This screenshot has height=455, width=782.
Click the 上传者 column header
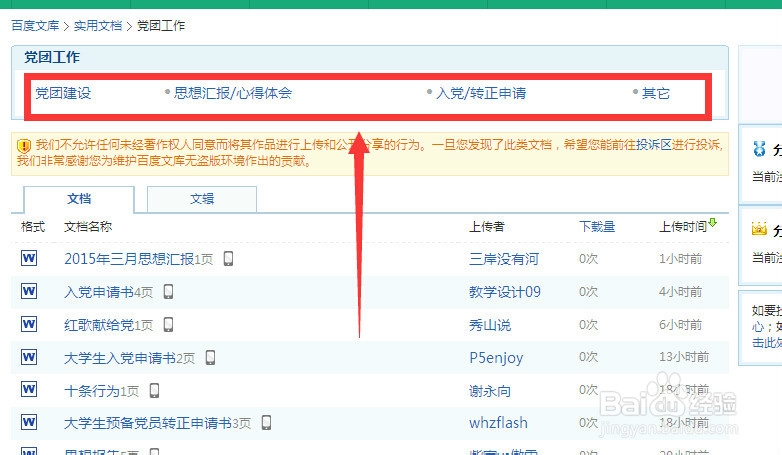click(487, 227)
